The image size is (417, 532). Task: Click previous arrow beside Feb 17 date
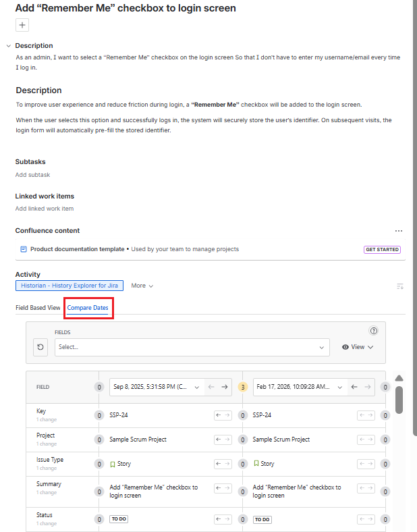coord(354,388)
